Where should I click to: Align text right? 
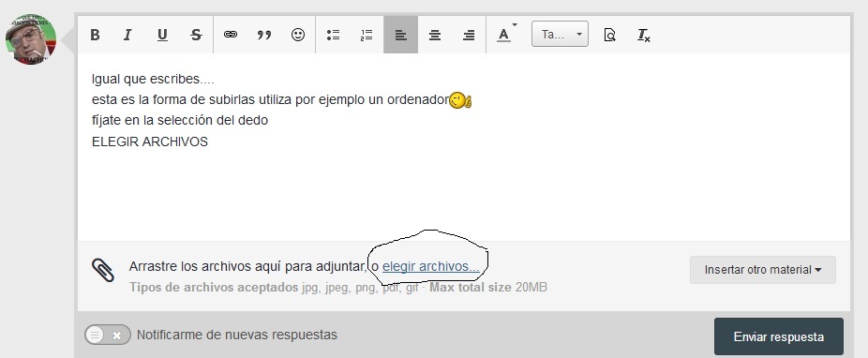pyautogui.click(x=469, y=35)
